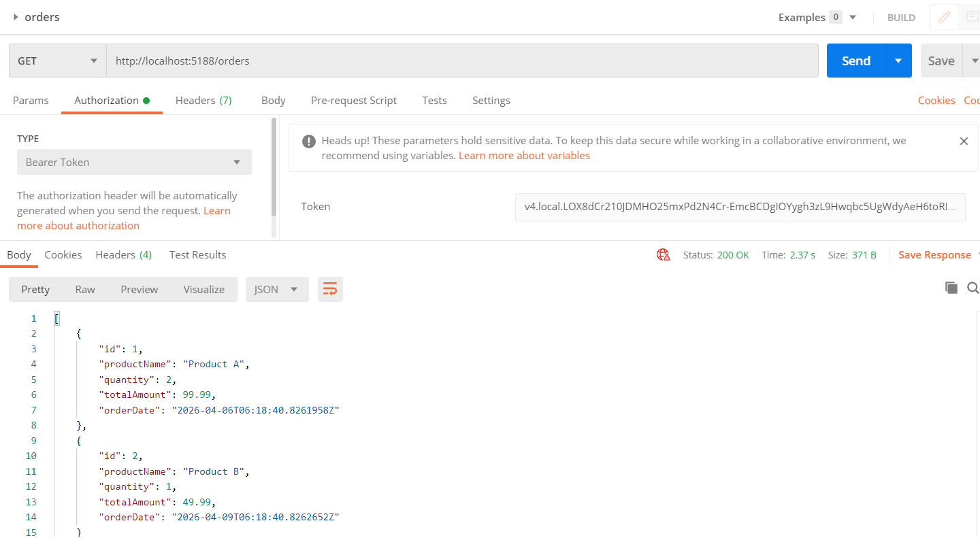The height and width of the screenshot is (538, 980).
Task: Open the Settings tab
Action: pyautogui.click(x=491, y=100)
